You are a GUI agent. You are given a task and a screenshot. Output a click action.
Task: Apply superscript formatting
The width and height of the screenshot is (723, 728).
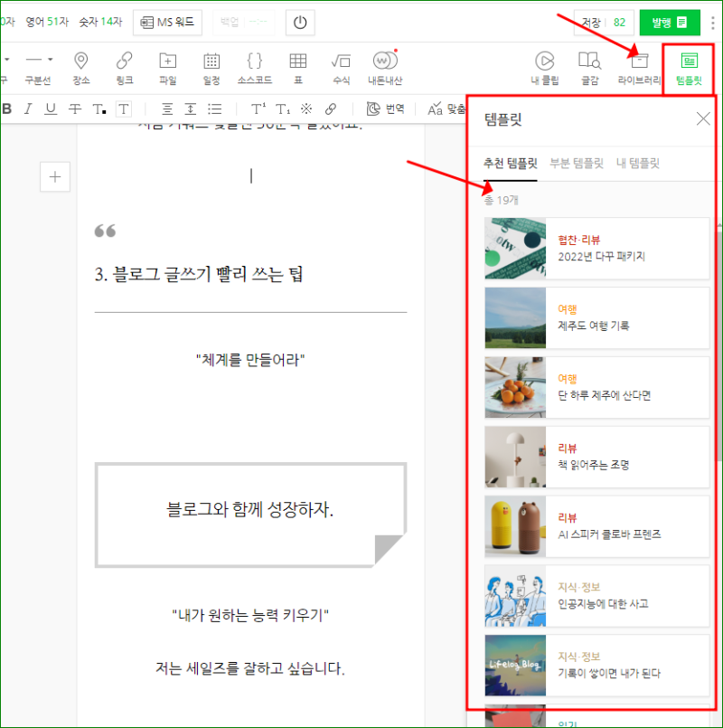click(x=258, y=109)
